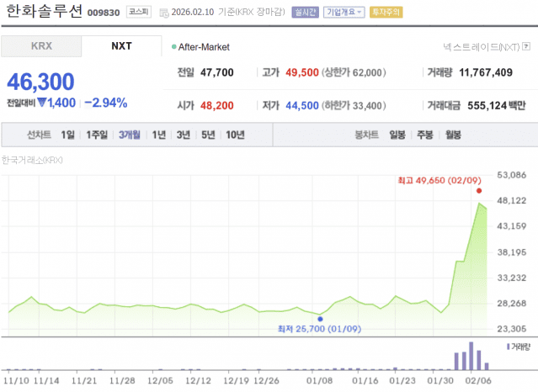Open the 주봉 weekly candle chart
This screenshot has width=538, height=392.
coord(425,135)
